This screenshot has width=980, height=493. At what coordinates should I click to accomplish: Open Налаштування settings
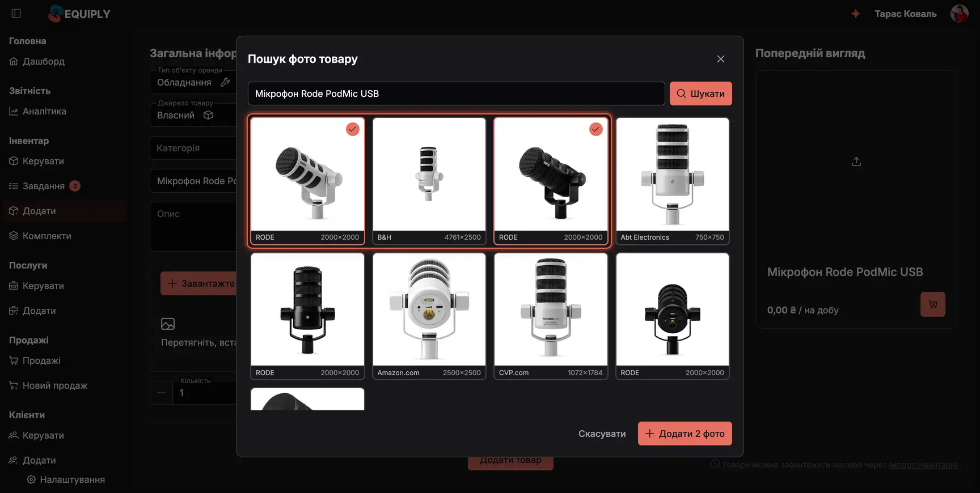coord(66,479)
